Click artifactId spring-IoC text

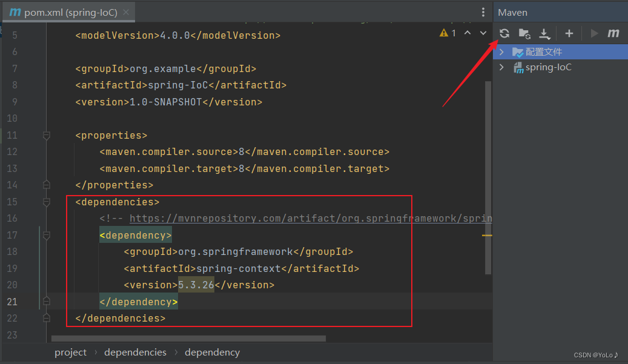point(178,85)
